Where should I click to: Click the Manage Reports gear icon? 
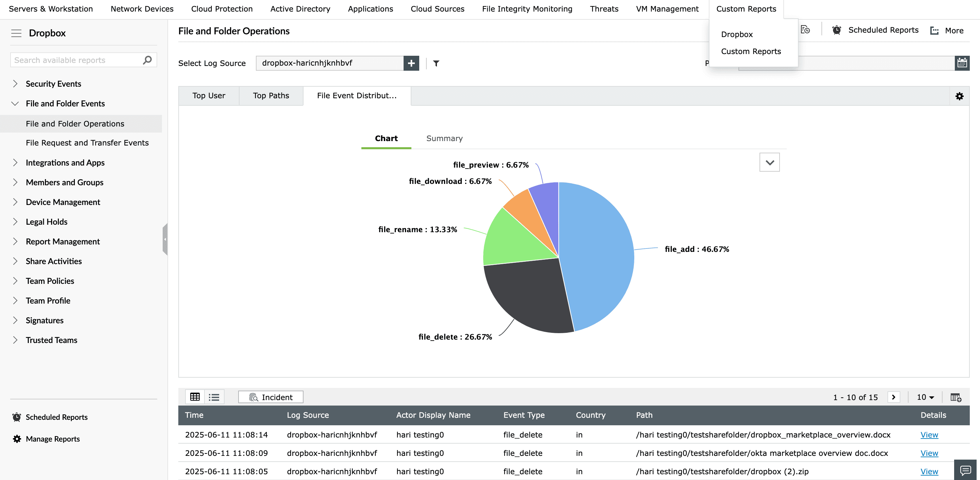[17, 439]
